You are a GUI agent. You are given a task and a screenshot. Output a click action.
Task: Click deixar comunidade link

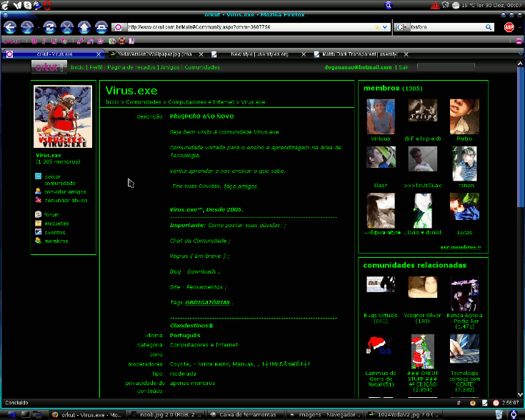59,180
